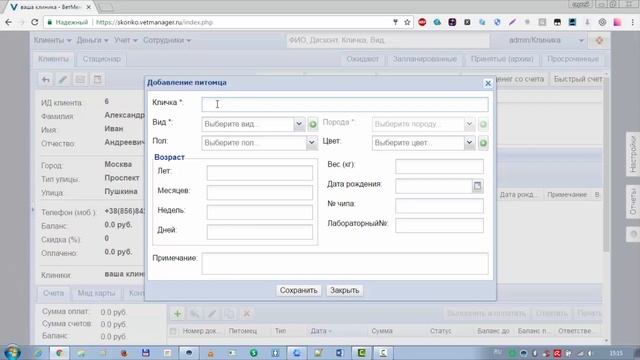Open the Деньги menu
The image size is (640, 360).
coord(92,40)
